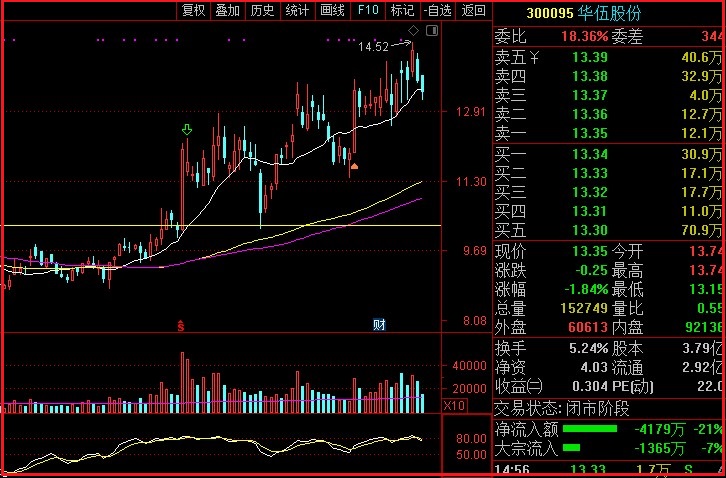Click indicator axis label 80.00
726x478 pixels.
coord(471,438)
